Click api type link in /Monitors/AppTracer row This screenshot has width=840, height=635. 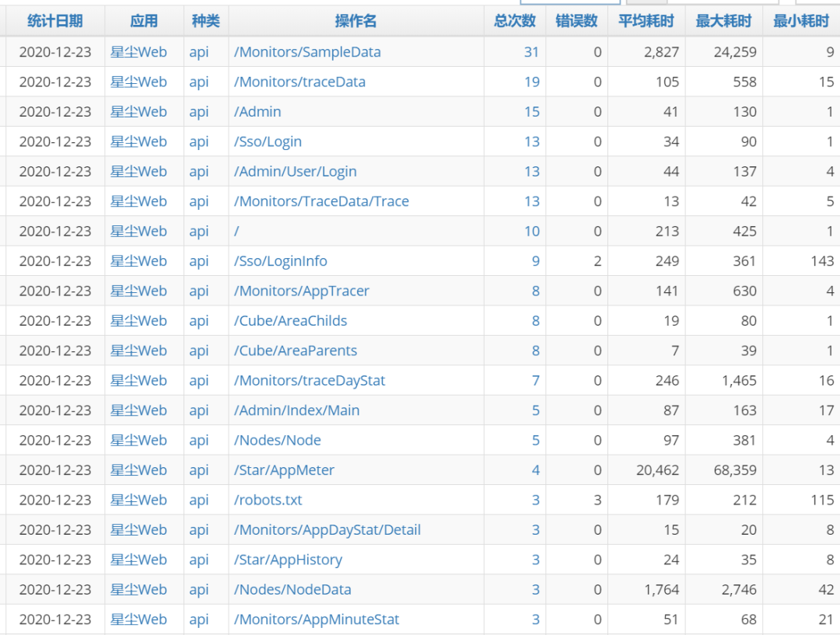pos(199,291)
